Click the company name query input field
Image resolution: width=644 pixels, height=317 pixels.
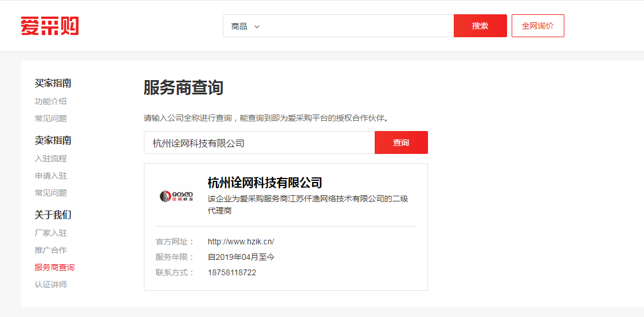(x=259, y=142)
